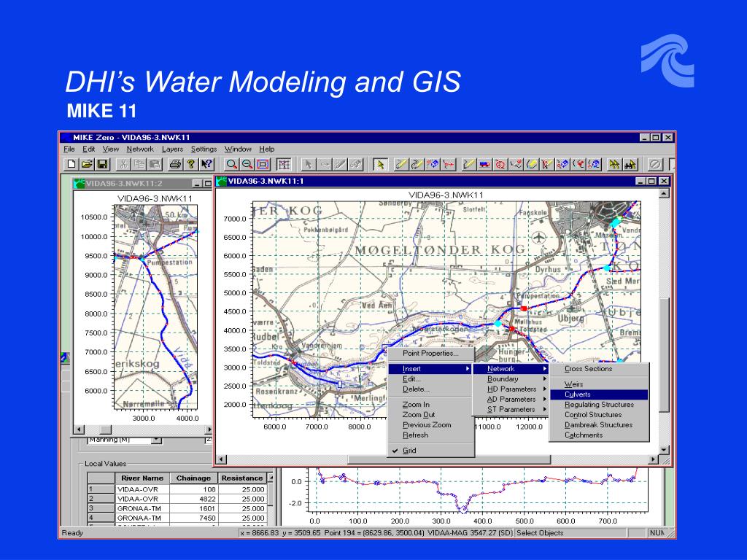This screenshot has width=747, height=560.
Task: Open the Window menu
Action: click(238, 149)
